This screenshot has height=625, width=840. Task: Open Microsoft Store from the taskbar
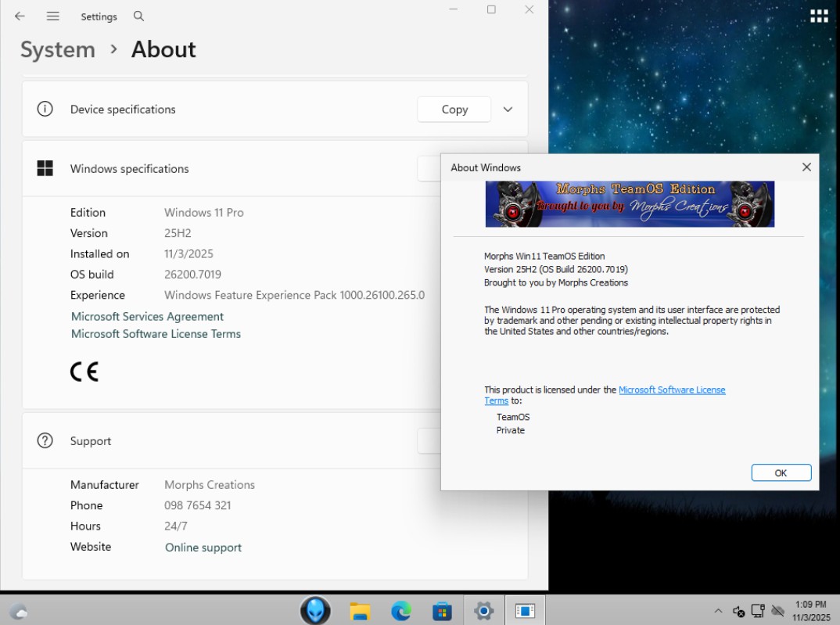point(442,611)
